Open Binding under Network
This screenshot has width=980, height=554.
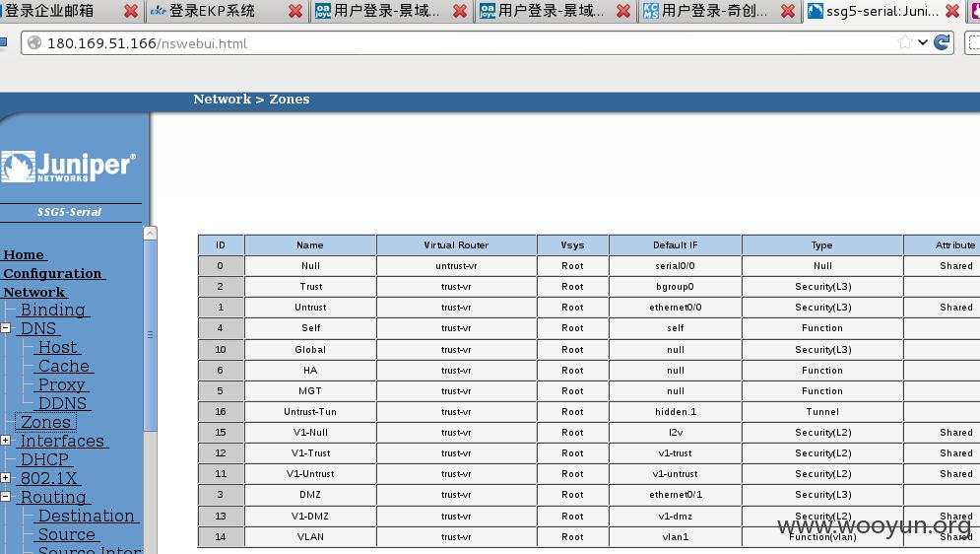54,310
